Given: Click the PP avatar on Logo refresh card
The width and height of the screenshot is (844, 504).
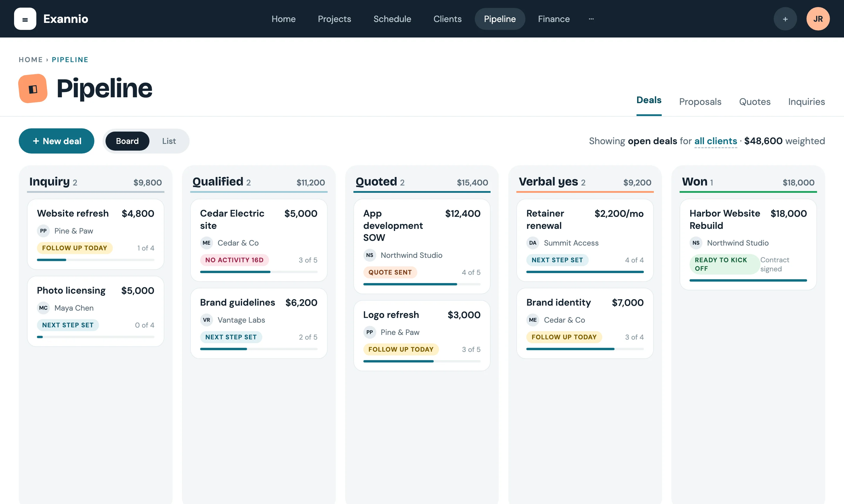Looking at the screenshot, I should 370,333.
